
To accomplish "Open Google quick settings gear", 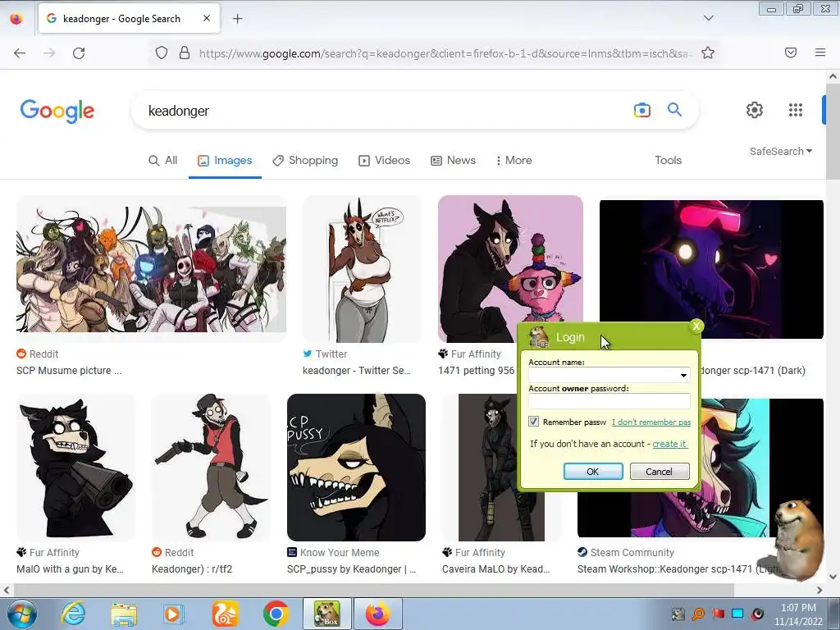I will coord(755,110).
